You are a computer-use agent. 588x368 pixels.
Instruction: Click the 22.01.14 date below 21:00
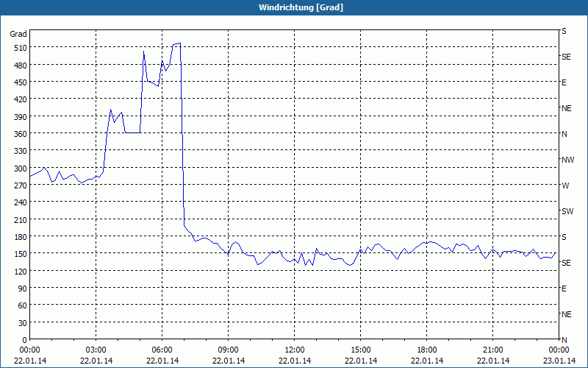(492, 361)
